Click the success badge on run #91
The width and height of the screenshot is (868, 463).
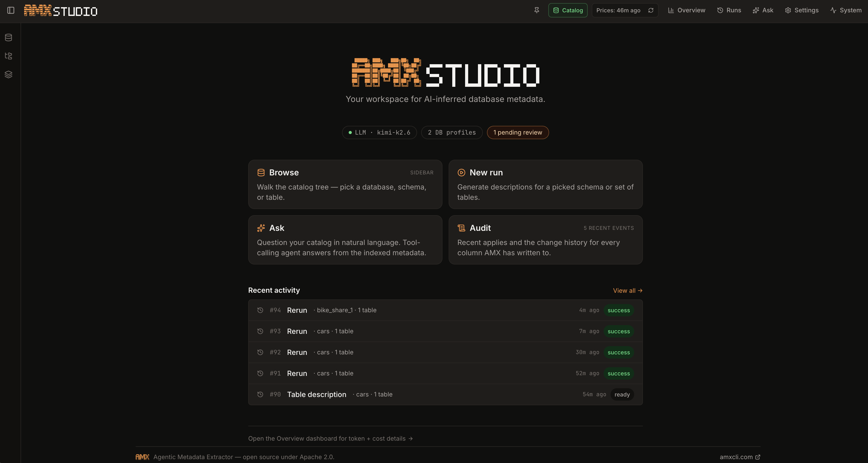coord(619,373)
